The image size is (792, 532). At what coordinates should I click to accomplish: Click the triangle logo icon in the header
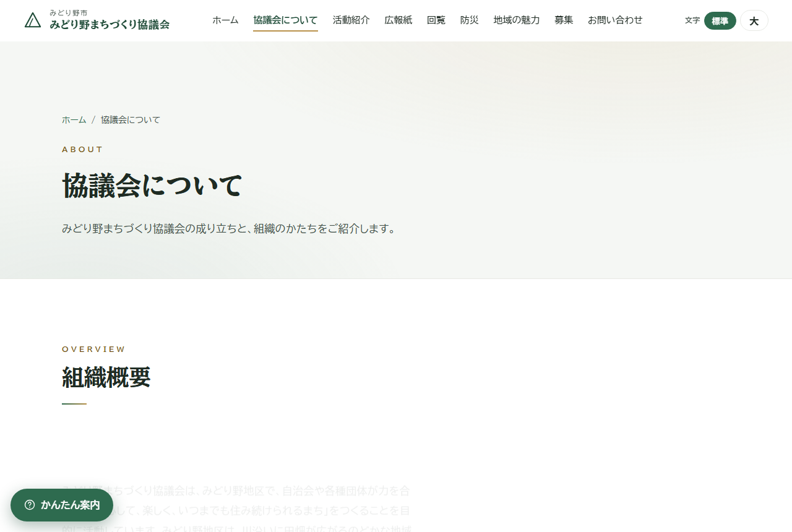click(x=33, y=20)
